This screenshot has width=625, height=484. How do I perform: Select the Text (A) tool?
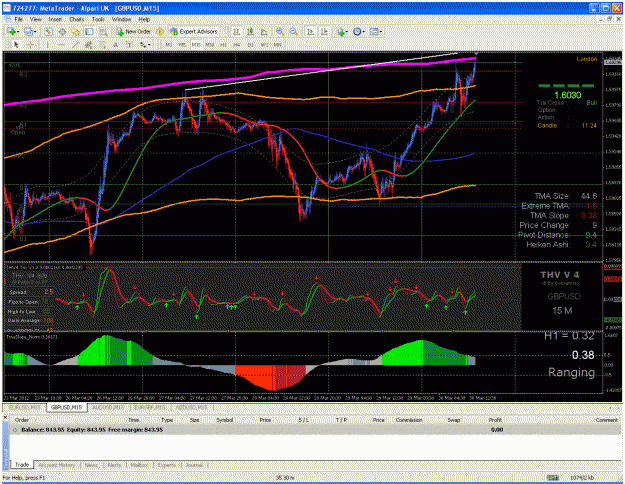[116, 45]
